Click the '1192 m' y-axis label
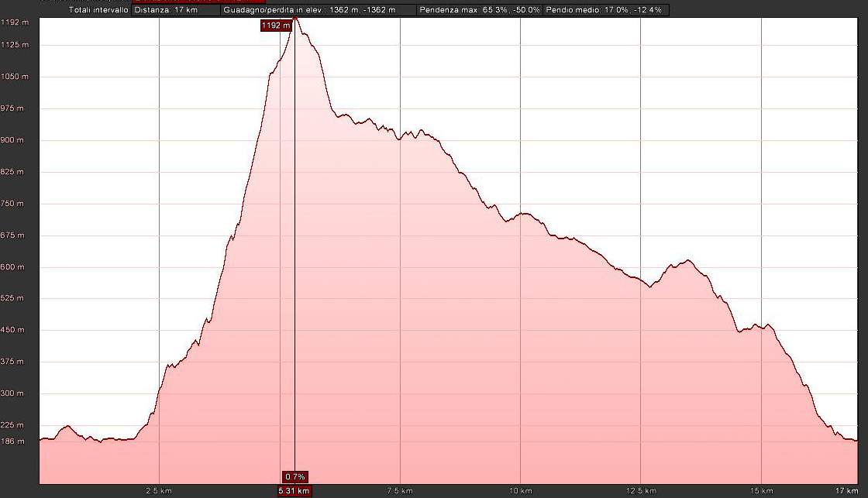The height and width of the screenshot is (498, 868). pyautogui.click(x=15, y=22)
